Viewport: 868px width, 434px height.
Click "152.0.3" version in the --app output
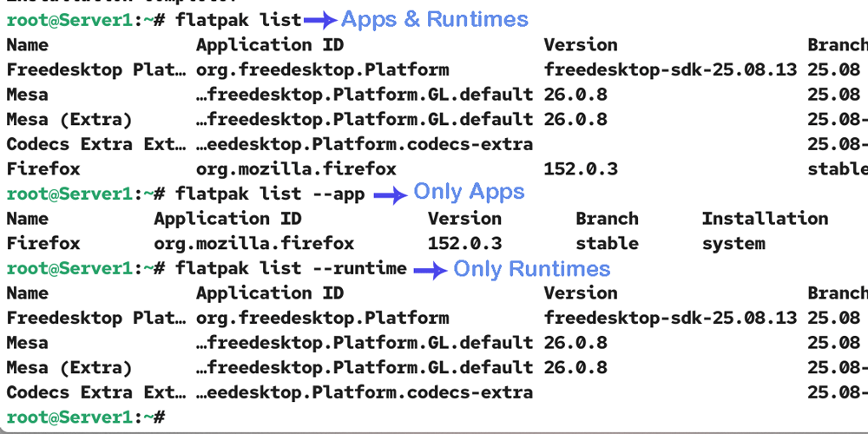tap(465, 244)
